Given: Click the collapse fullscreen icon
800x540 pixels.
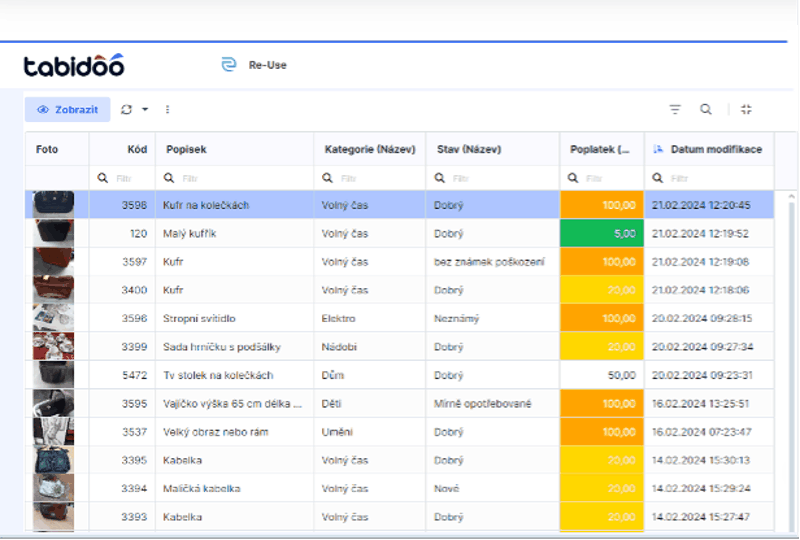Looking at the screenshot, I should (747, 109).
